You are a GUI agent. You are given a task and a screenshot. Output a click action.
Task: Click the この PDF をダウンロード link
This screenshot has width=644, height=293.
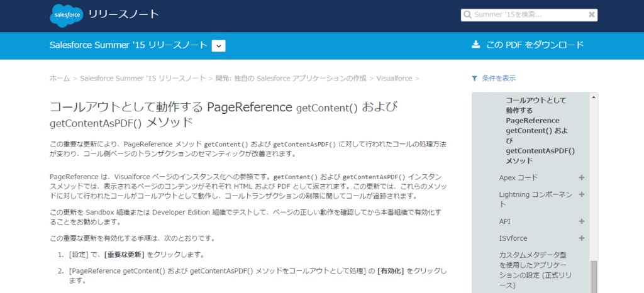(x=535, y=45)
